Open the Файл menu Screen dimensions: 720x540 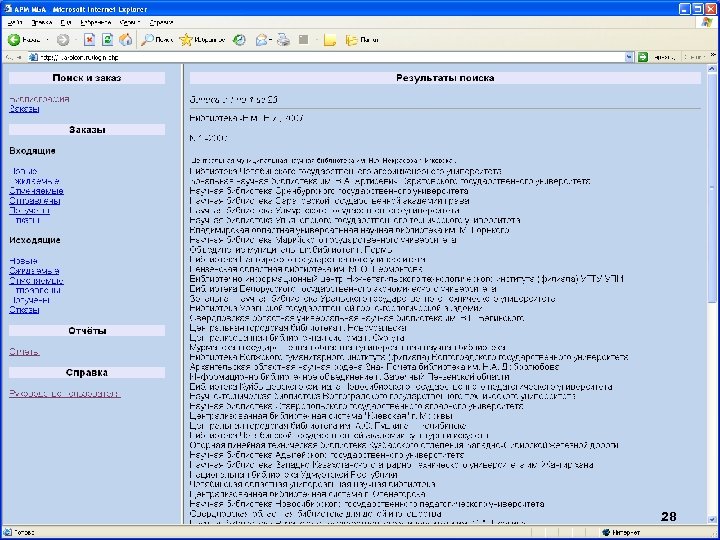tap(15, 22)
